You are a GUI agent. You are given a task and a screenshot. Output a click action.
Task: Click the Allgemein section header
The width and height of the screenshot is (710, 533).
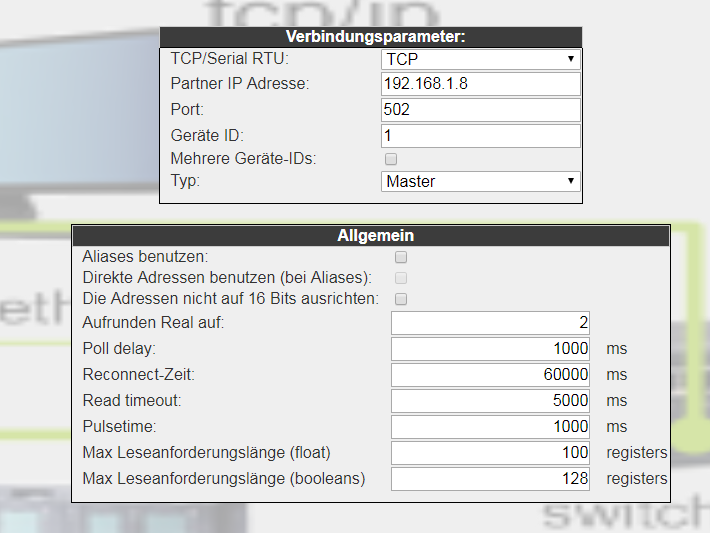(371, 236)
